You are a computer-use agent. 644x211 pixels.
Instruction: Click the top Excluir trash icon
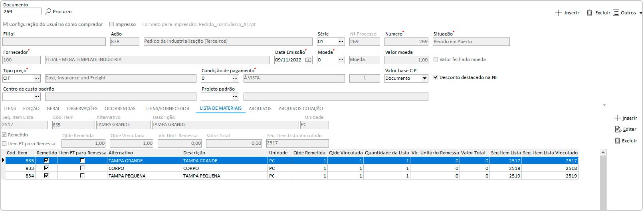(589, 13)
